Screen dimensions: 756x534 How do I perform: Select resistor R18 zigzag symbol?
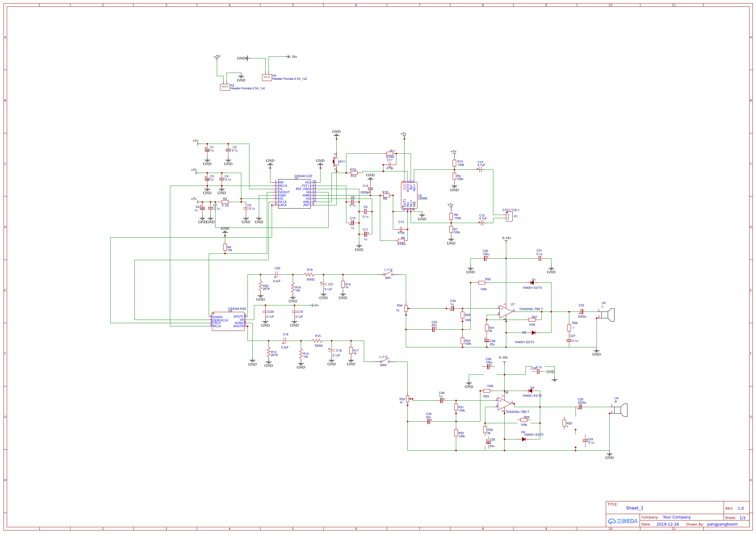pos(309,274)
